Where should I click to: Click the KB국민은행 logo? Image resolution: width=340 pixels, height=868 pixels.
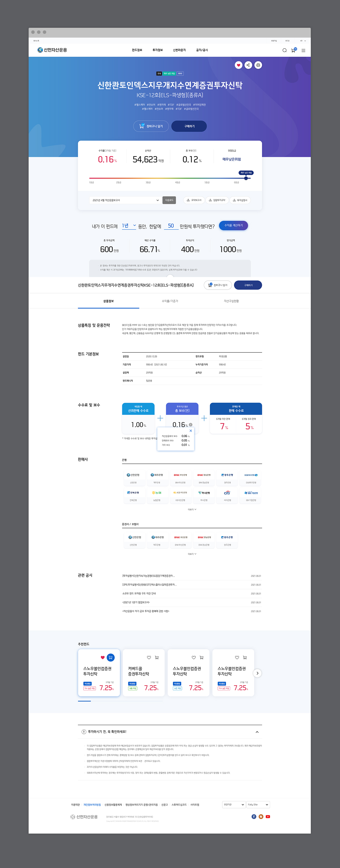pos(180,493)
